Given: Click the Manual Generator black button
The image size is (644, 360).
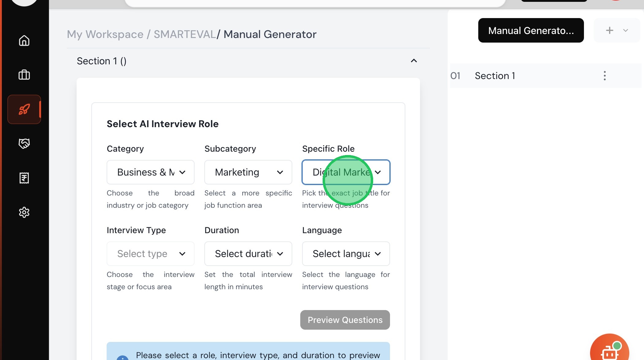Looking at the screenshot, I should [x=531, y=30].
